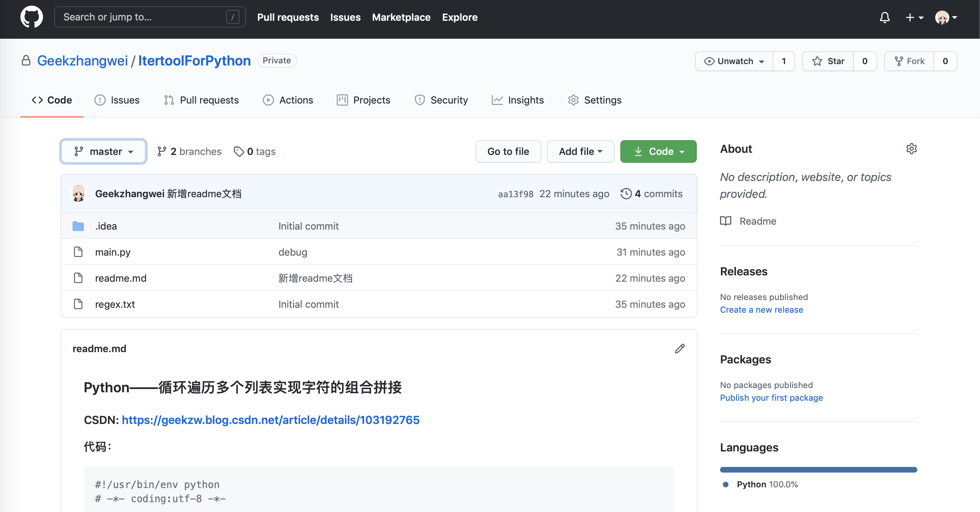This screenshot has height=512, width=980.
Task: Click the commit history clock icon
Action: pos(626,194)
